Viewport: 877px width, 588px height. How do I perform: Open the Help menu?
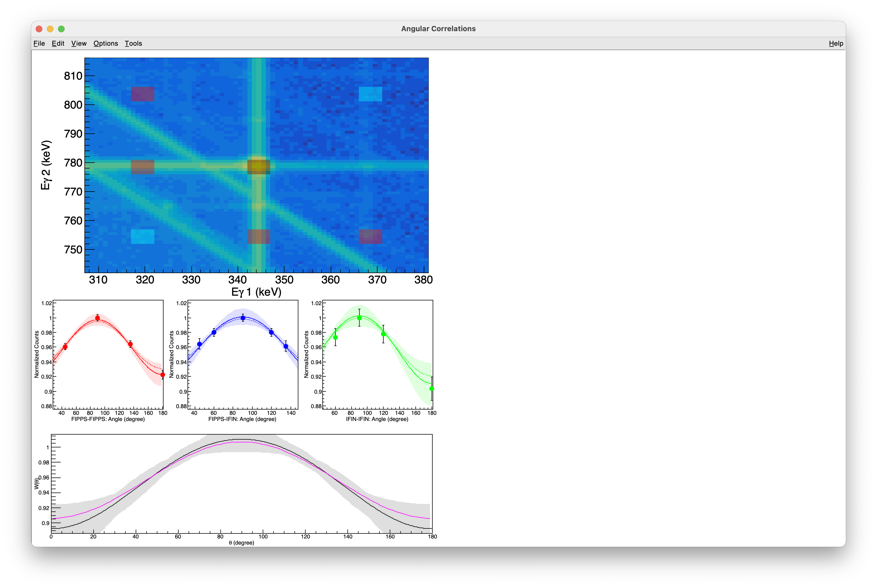[836, 43]
